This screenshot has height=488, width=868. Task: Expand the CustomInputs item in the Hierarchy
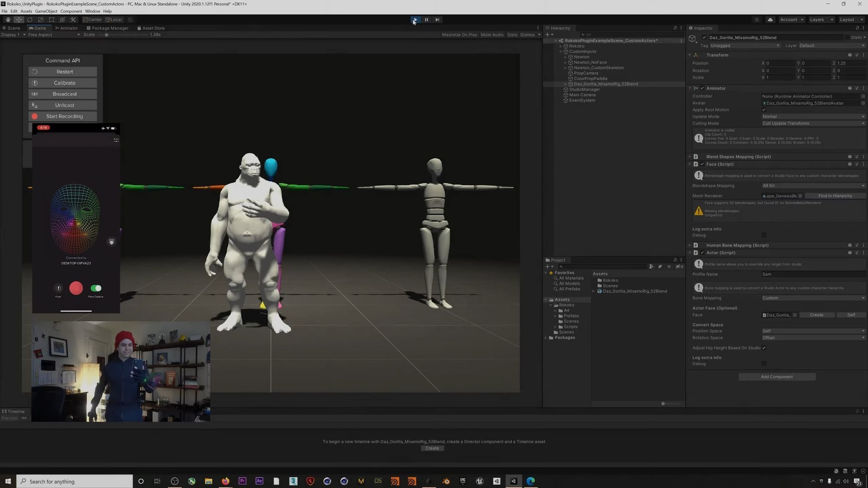pos(561,51)
